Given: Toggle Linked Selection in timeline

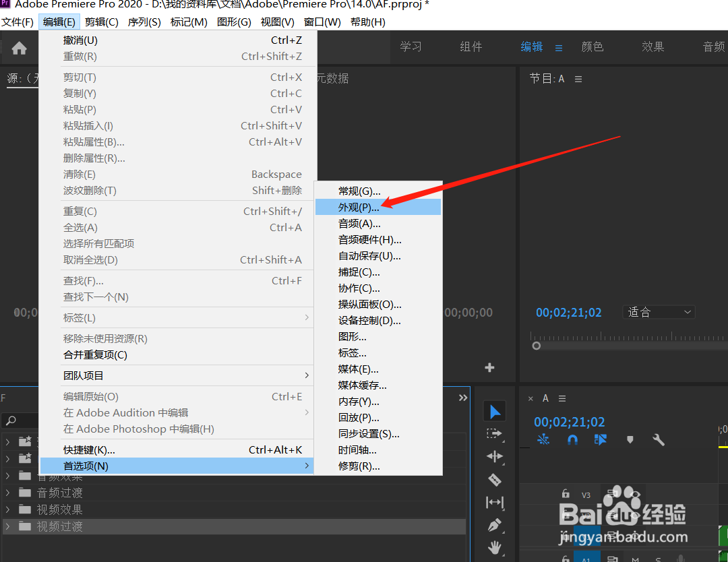Looking at the screenshot, I should click(601, 439).
